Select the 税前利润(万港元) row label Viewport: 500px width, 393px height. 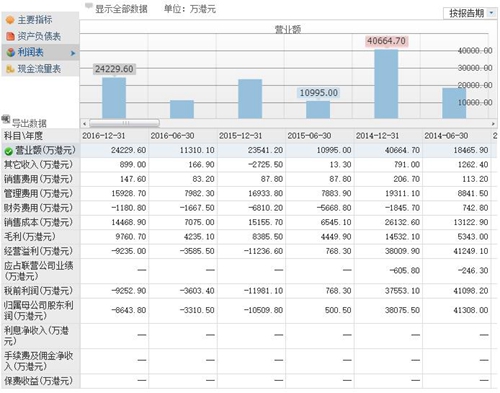tap(38, 291)
